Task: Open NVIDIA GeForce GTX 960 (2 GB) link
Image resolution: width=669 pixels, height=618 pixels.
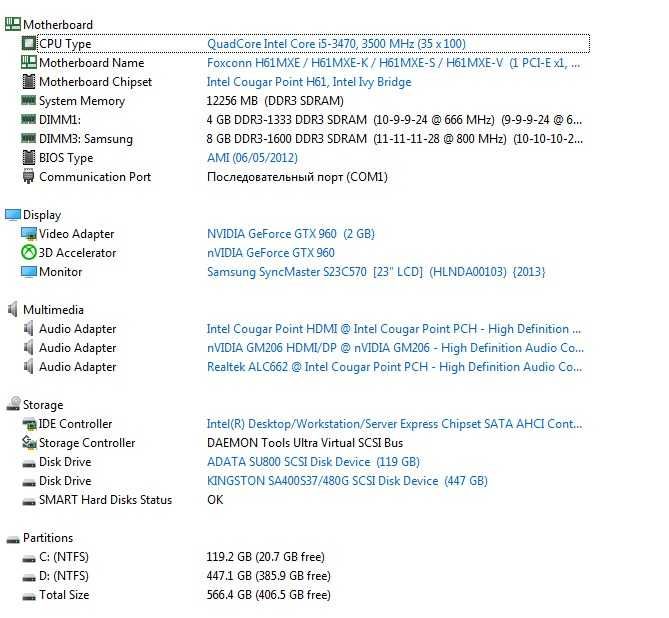Action: (x=291, y=233)
